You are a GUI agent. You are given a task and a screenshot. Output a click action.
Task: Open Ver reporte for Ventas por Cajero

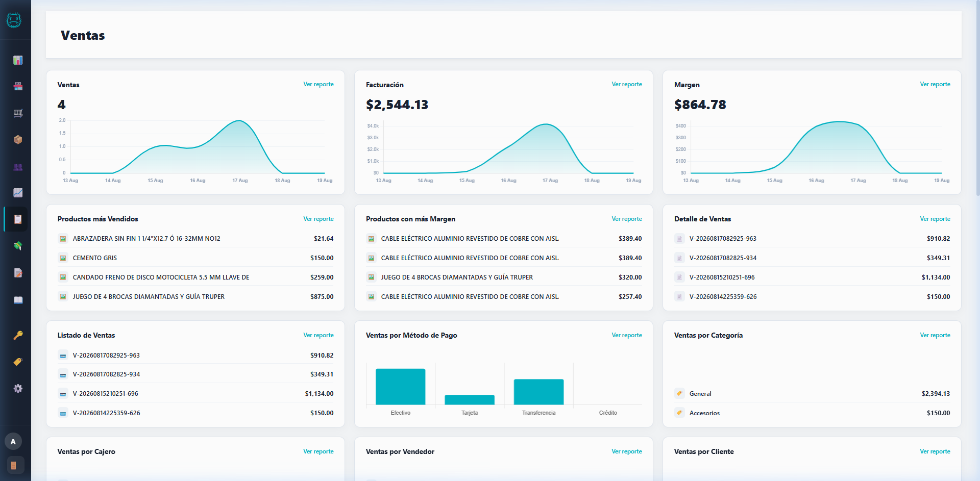coord(318,451)
